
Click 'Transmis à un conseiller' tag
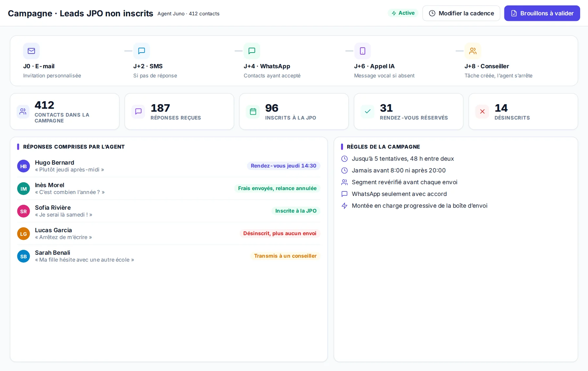[286, 256]
